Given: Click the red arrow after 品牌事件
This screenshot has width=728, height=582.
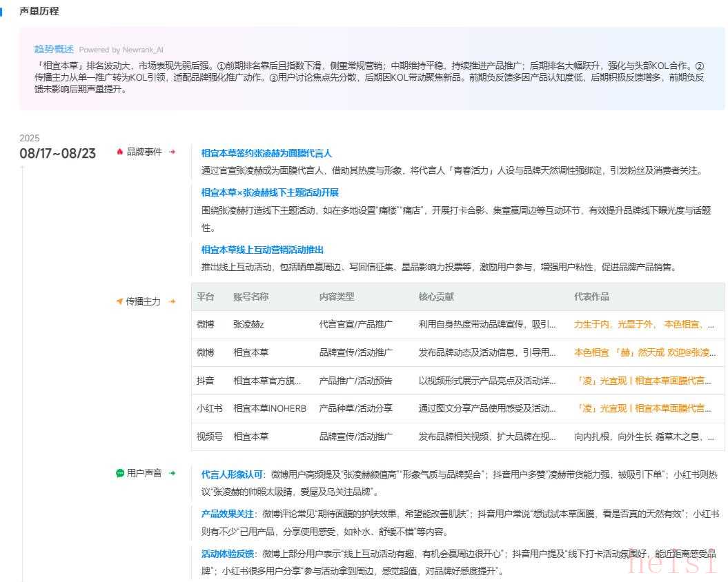Looking at the screenshot, I should [x=173, y=152].
